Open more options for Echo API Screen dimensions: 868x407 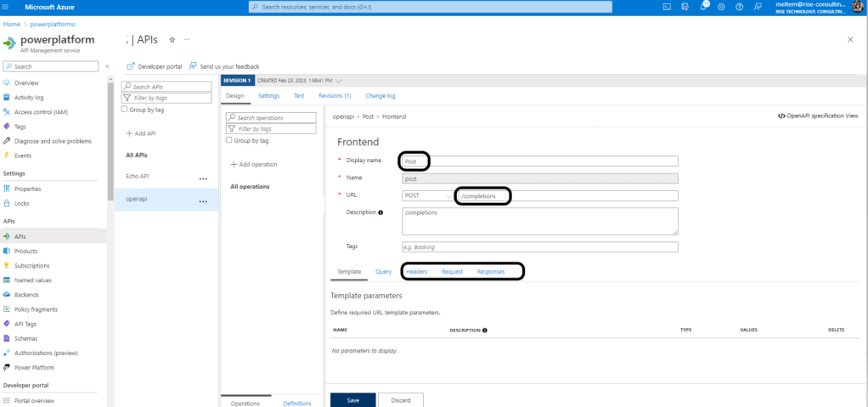[203, 178]
